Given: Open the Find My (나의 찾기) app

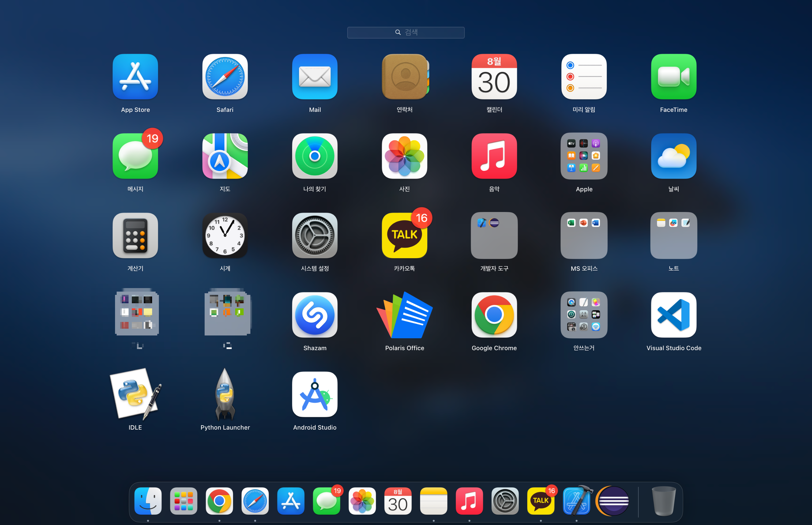Looking at the screenshot, I should coord(315,156).
